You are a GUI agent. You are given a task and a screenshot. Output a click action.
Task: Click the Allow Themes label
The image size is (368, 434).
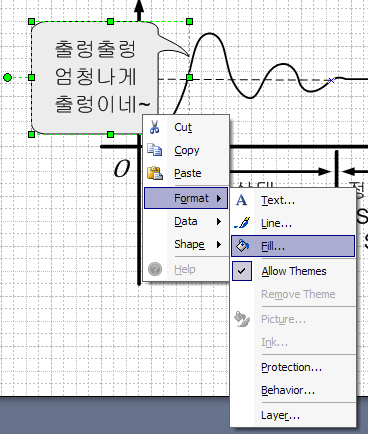[x=294, y=271]
